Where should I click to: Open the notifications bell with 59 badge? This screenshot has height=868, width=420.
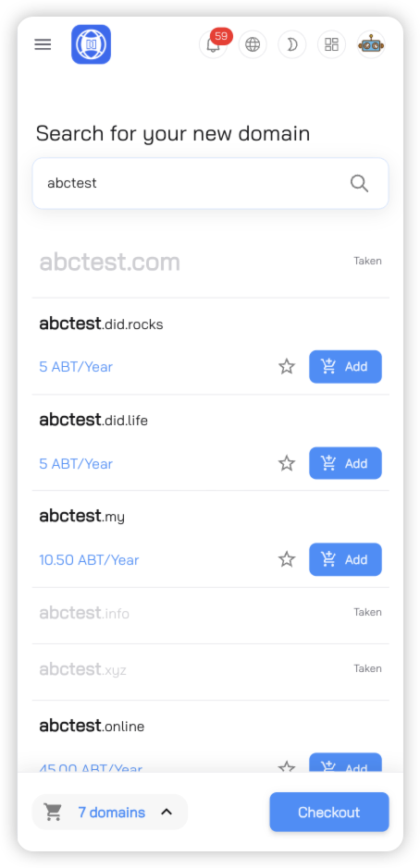tap(214, 44)
